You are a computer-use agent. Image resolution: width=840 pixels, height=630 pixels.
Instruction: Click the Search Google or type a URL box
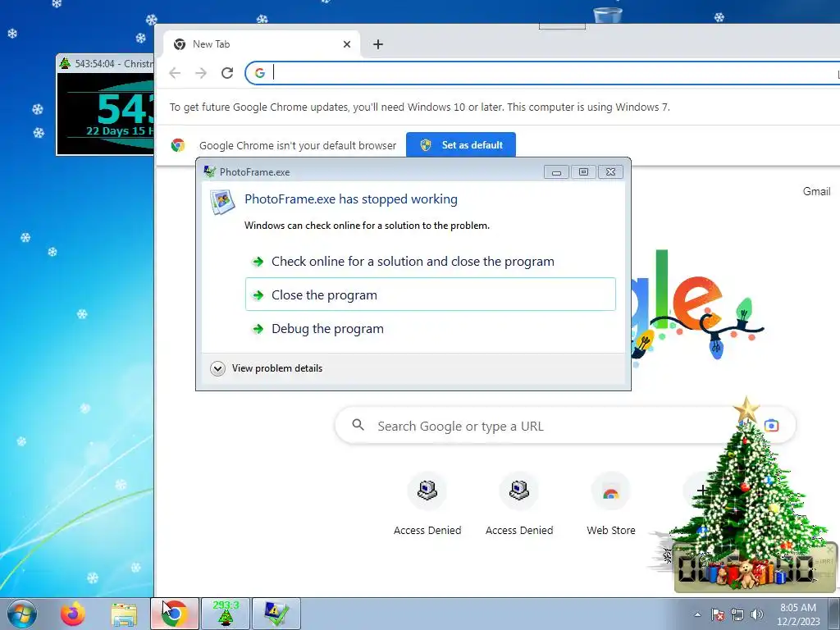[x=564, y=426]
